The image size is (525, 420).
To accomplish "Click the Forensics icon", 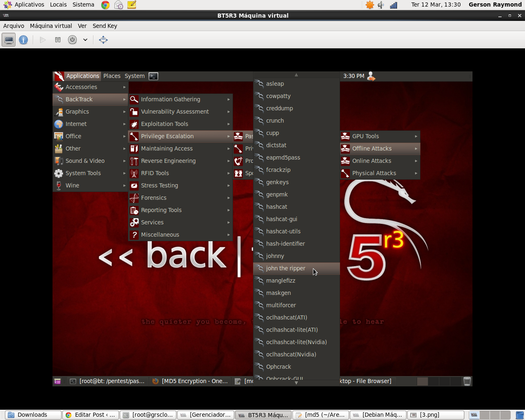I will pyautogui.click(x=134, y=198).
